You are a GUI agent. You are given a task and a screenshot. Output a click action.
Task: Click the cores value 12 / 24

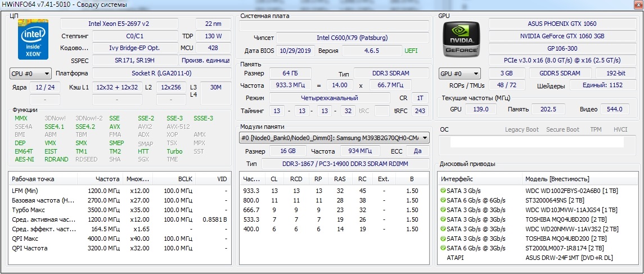pos(45,87)
